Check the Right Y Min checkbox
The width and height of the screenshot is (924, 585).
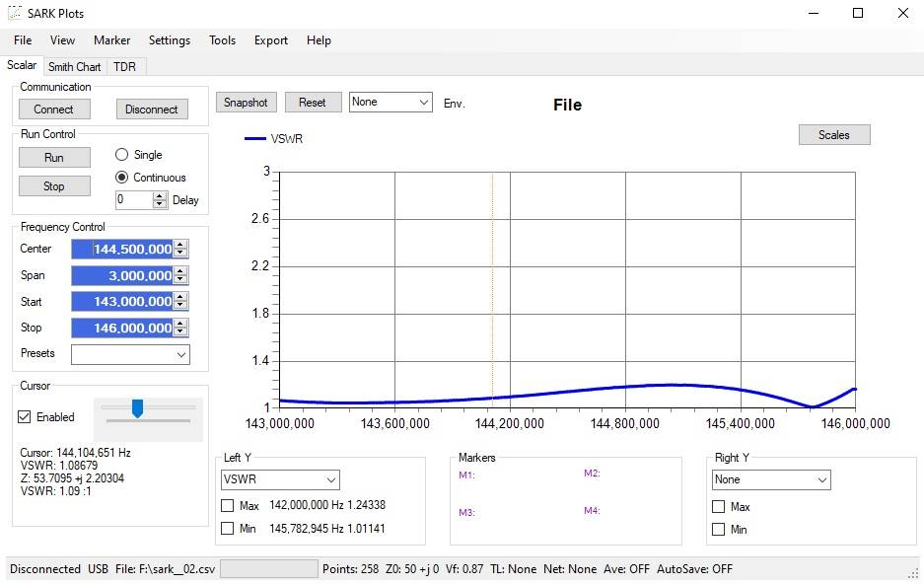(x=718, y=530)
